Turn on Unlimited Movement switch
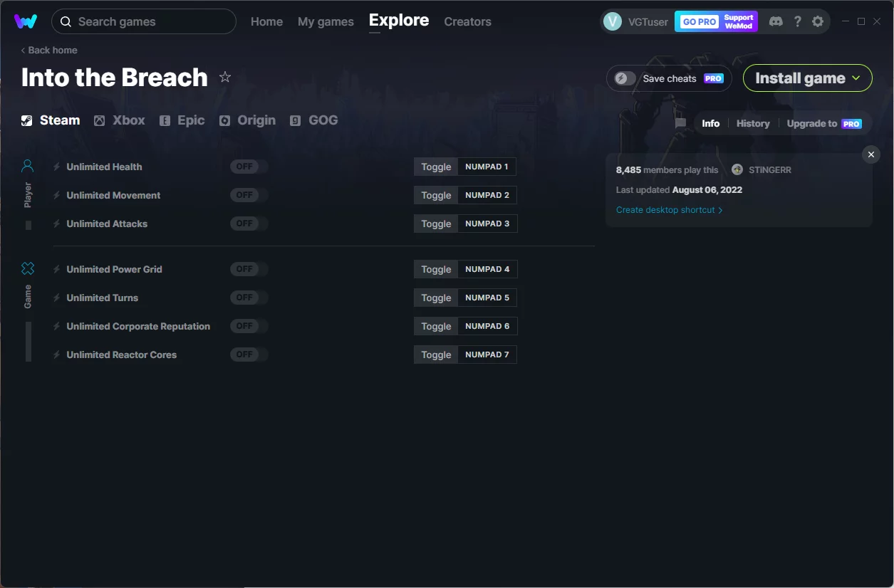The height and width of the screenshot is (588, 894). (x=249, y=195)
